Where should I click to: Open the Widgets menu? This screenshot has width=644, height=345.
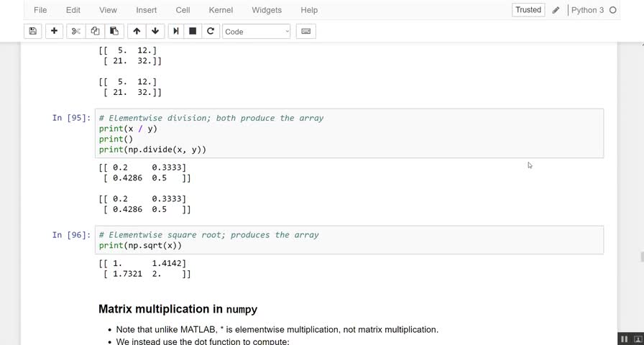pos(267,10)
